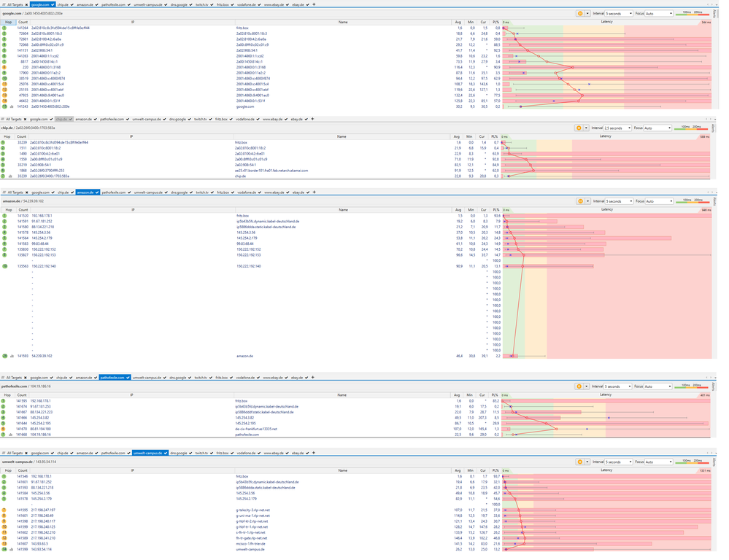Click the umwelt-campus.de name in its final hop
This screenshot has width=729, height=560.
(250, 549)
